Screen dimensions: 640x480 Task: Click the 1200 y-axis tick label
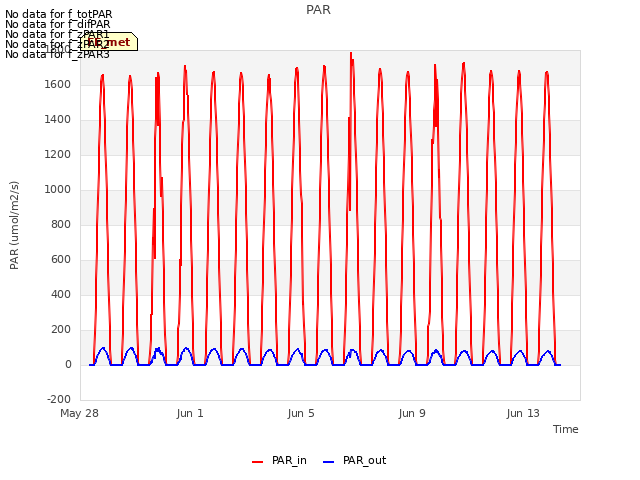pyautogui.click(x=58, y=155)
